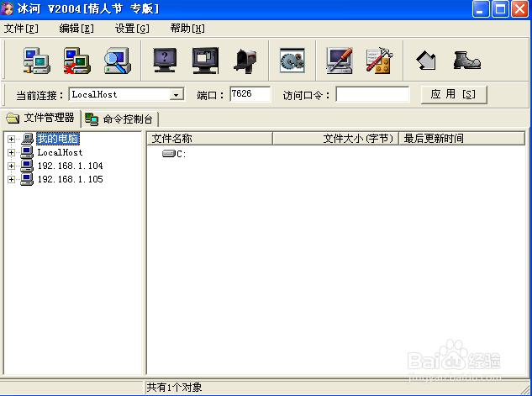
Task: Click the view screen question-mark monitor icon
Action: tap(165, 61)
